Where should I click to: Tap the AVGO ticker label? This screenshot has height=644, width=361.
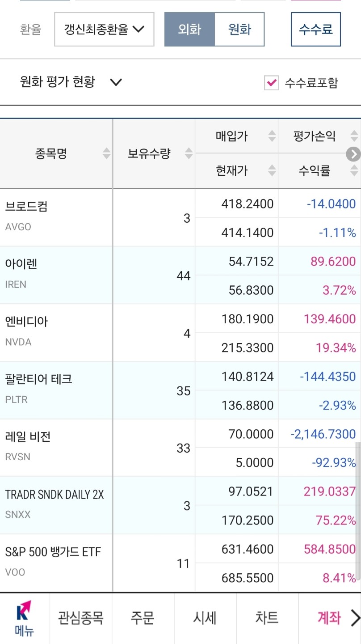tap(18, 227)
